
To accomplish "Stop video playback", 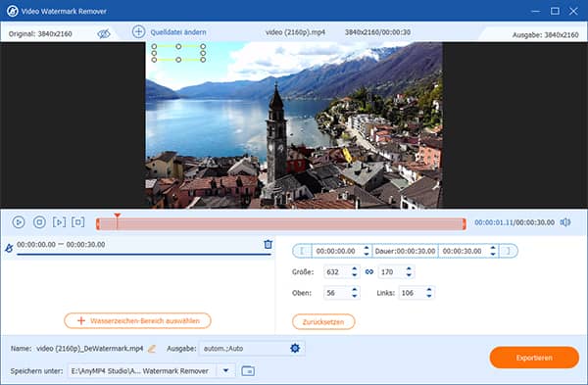I will click(x=39, y=222).
